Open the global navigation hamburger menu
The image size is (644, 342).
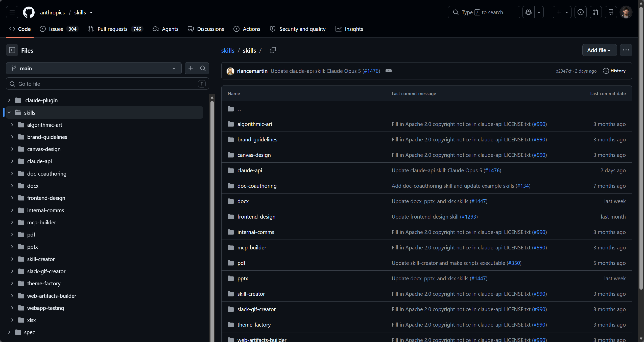[x=12, y=12]
